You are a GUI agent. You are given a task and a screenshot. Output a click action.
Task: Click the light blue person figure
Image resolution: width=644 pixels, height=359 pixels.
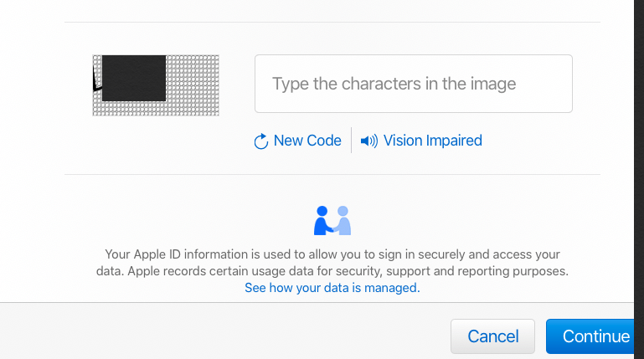pos(343,221)
